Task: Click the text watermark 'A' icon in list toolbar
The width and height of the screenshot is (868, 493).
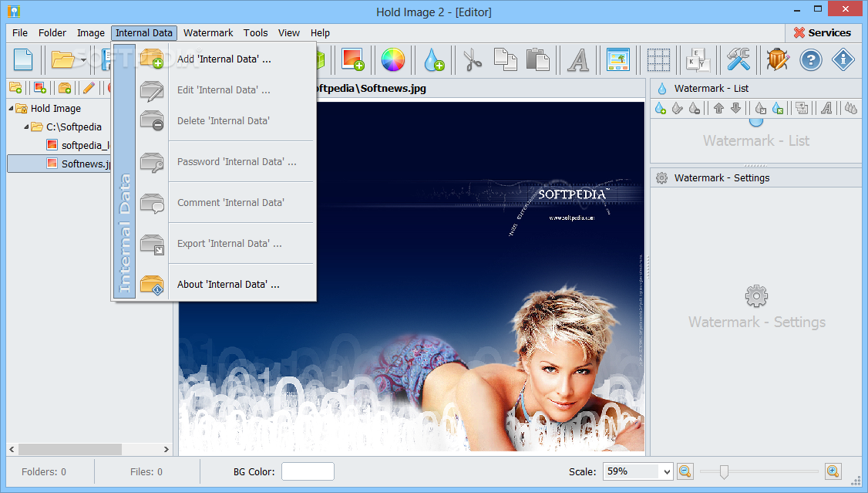Action: 826,109
